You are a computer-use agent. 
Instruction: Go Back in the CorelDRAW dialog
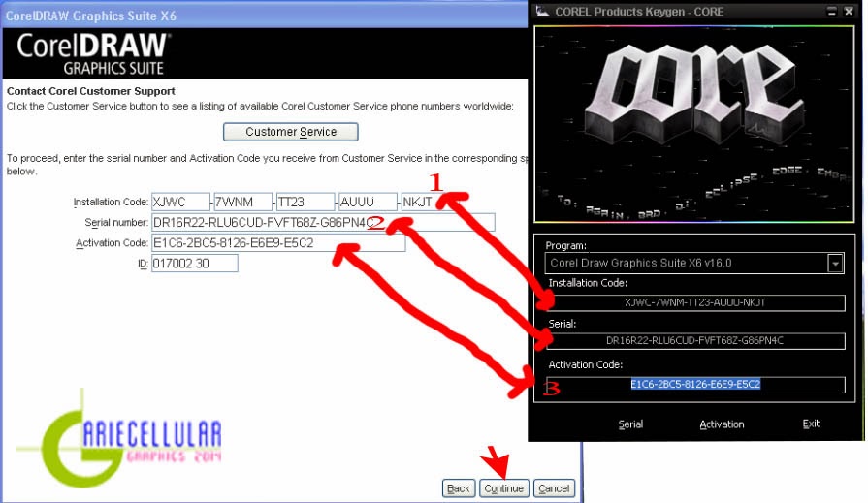click(459, 488)
